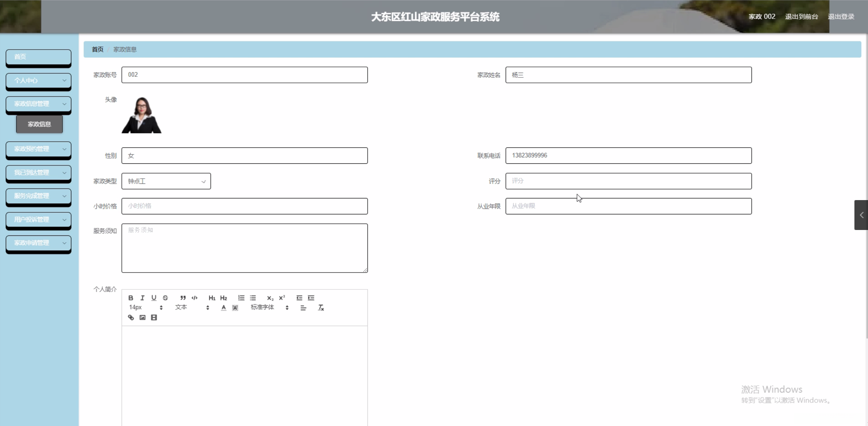The width and height of the screenshot is (868, 426).
Task: Insert a video via the film icon
Action: pos(154,318)
